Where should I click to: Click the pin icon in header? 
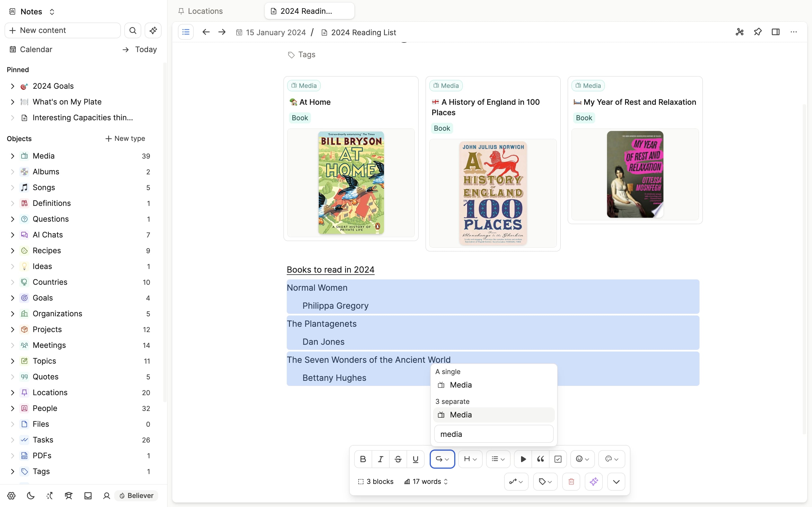click(758, 32)
